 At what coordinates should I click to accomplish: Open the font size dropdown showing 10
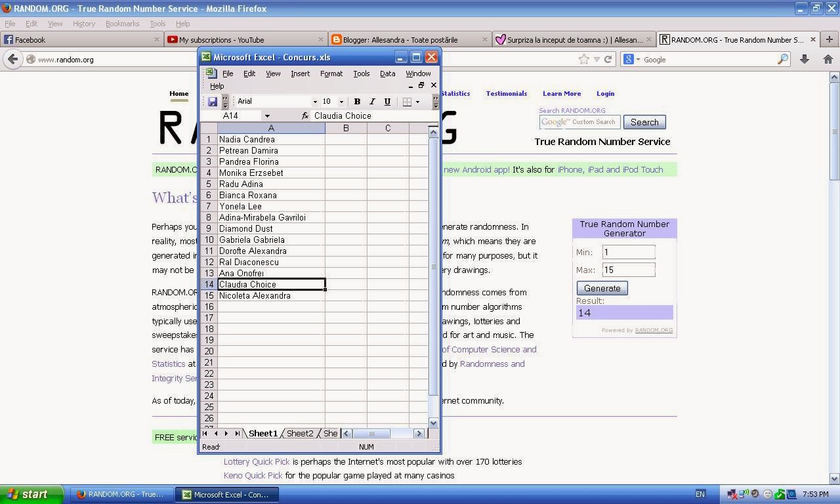341,102
